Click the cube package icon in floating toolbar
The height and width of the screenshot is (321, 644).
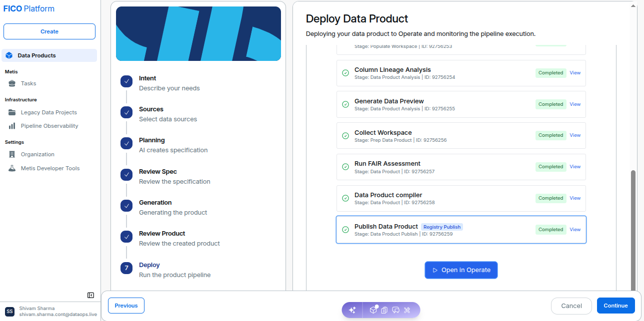(373, 310)
